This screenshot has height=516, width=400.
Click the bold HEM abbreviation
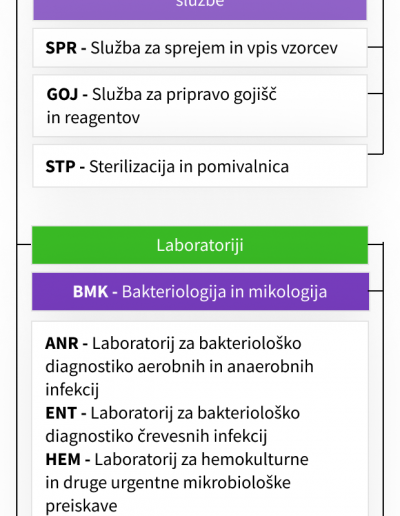point(63,459)
